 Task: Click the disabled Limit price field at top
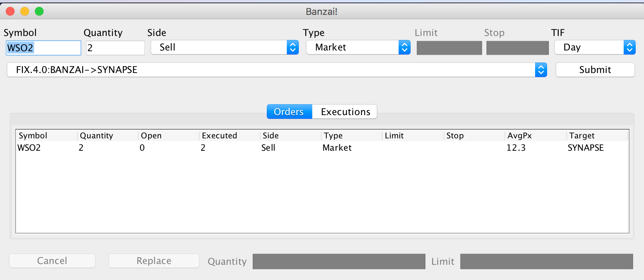point(449,48)
